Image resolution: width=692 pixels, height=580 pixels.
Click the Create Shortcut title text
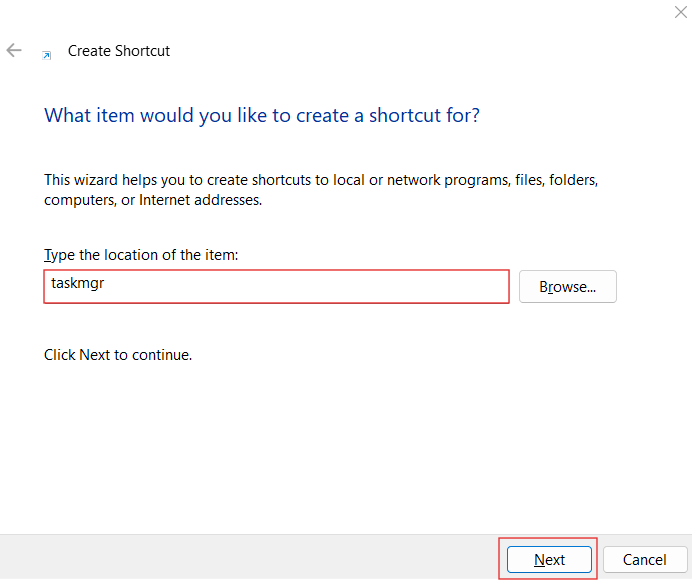tap(119, 51)
